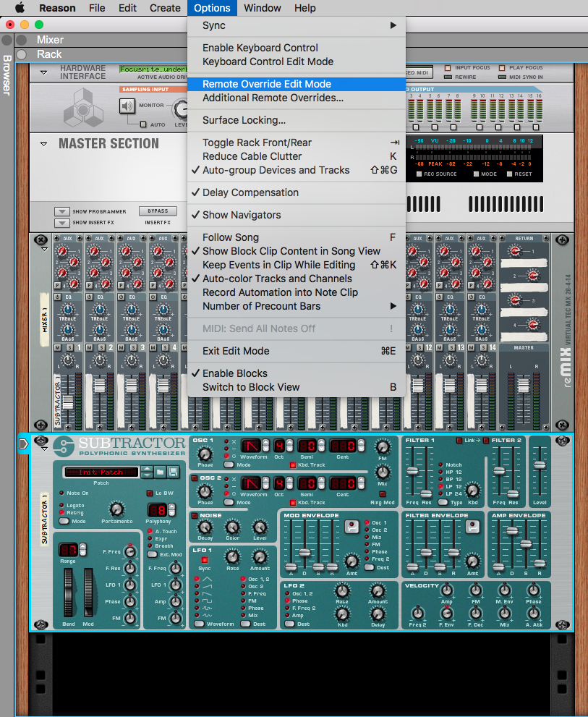Viewport: 588px width, 717px height.
Task: Toggle the Lo BW button
Action: 150,493
